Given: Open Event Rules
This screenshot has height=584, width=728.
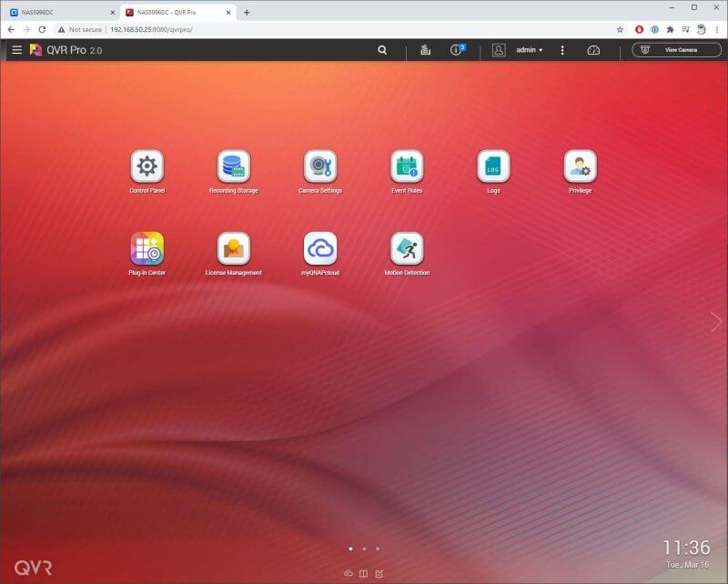Looking at the screenshot, I should (x=407, y=166).
